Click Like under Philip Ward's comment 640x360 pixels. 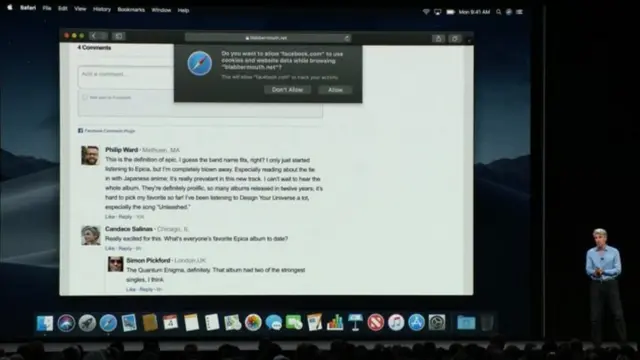109,217
